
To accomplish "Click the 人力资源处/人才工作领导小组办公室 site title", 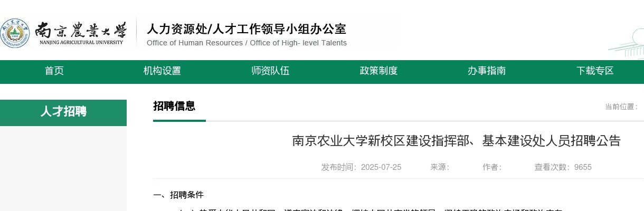I will pos(247,29).
